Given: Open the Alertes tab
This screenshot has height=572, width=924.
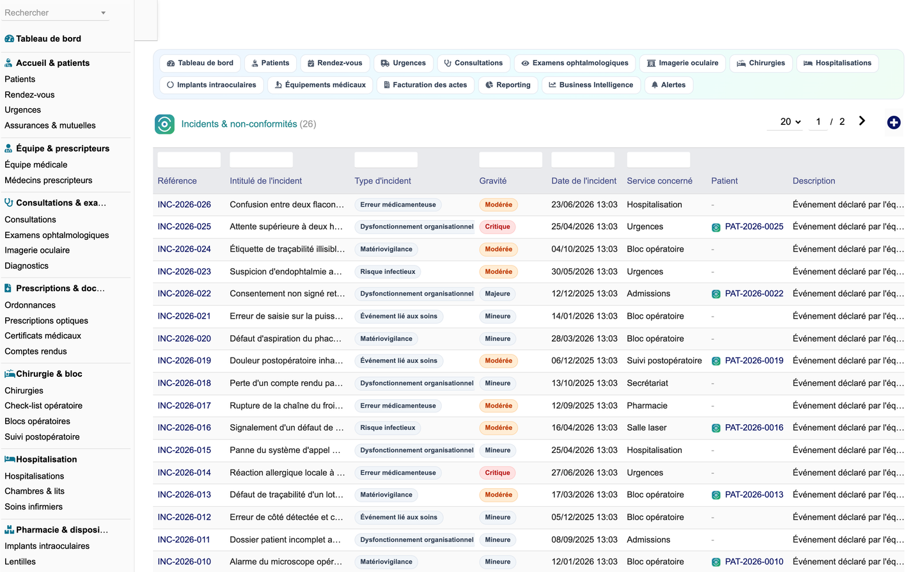Looking at the screenshot, I should click(x=668, y=85).
